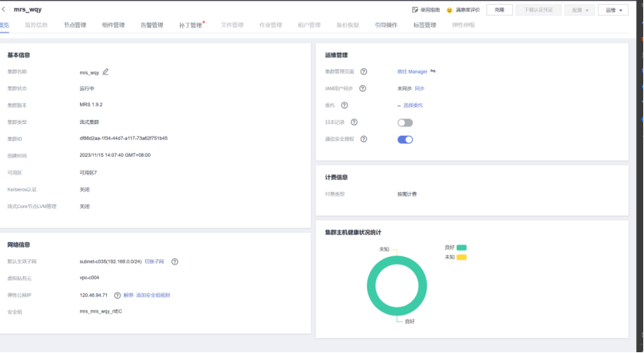Select the cluster ID text df88d2aa-1f34-44d7-a117-73a62f751b45
Screen dimensions: 644x353
[123, 138]
